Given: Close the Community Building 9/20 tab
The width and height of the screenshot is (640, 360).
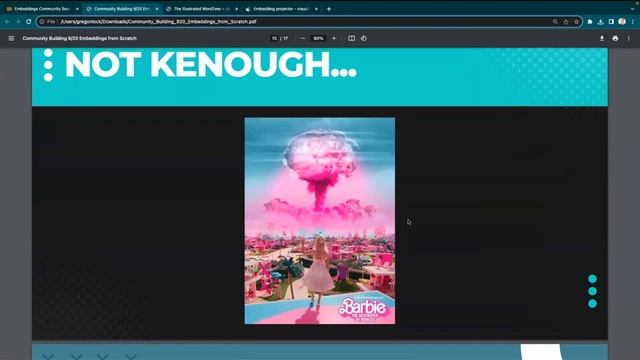Looking at the screenshot, I should coord(157,9).
